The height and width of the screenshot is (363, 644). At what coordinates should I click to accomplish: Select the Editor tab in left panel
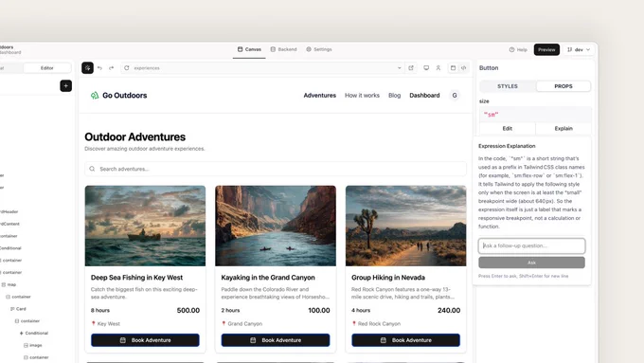click(x=46, y=68)
